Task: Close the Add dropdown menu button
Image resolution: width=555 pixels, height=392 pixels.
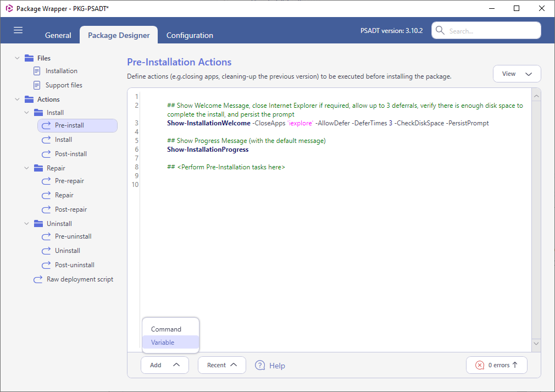Action: 165,365
